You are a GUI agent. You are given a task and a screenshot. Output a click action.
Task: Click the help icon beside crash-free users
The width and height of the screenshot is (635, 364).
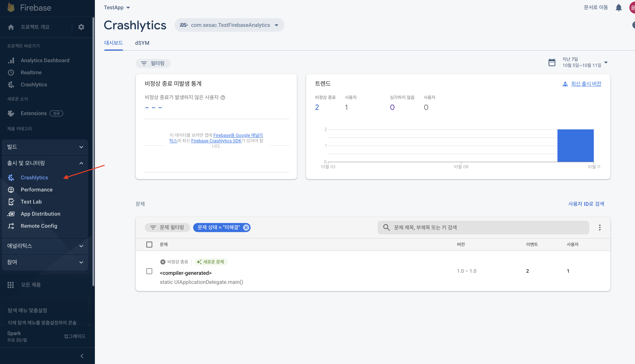[x=223, y=98]
